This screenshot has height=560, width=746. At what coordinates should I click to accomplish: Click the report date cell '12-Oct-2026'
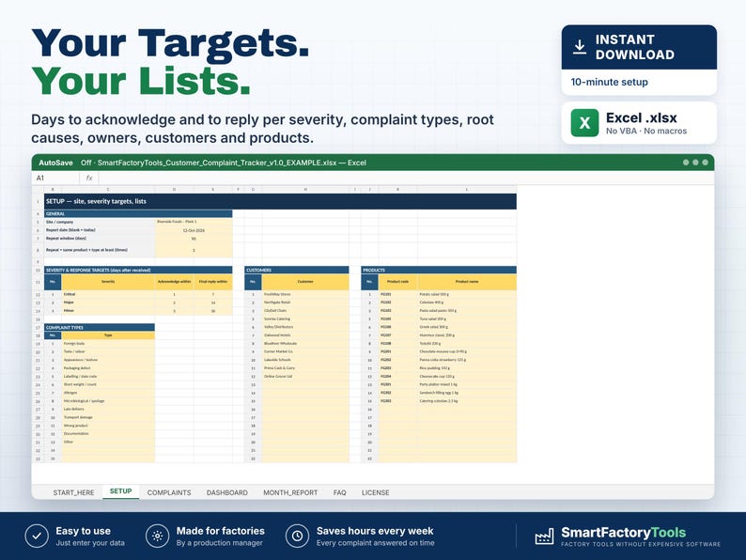point(194,230)
